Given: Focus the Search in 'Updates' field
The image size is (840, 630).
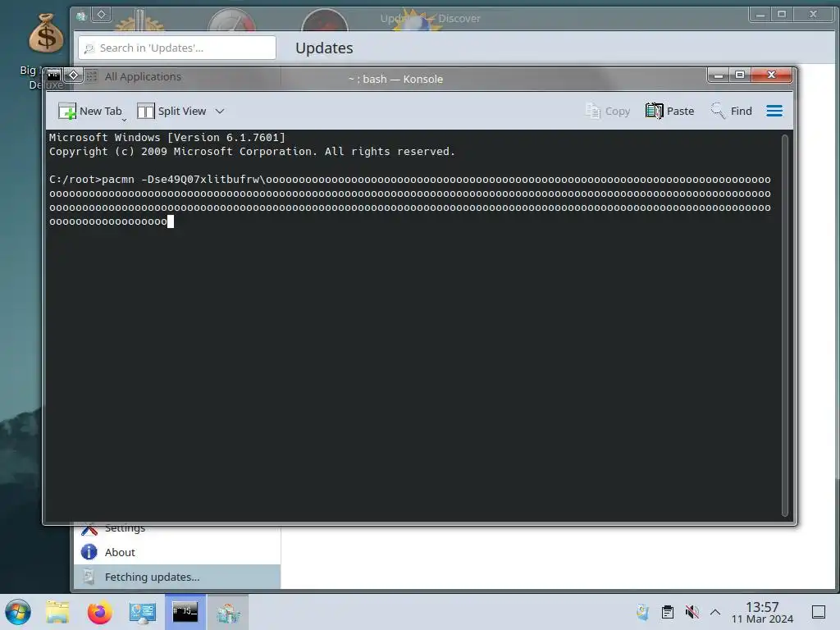Looking at the screenshot, I should 177,48.
